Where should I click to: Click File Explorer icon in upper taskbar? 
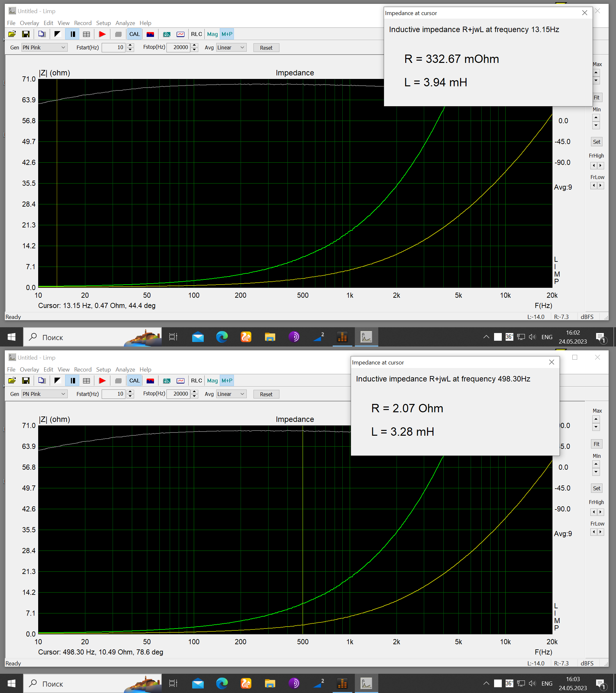click(270, 337)
